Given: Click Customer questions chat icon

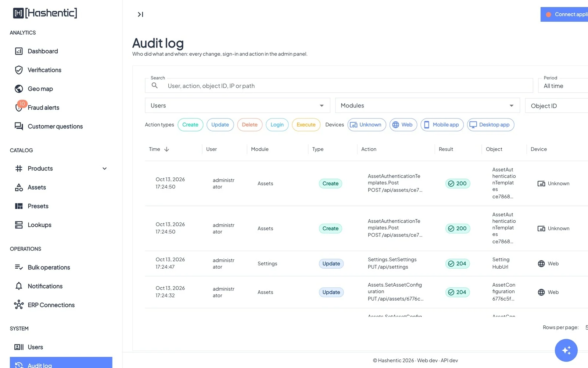Looking at the screenshot, I should (19, 126).
